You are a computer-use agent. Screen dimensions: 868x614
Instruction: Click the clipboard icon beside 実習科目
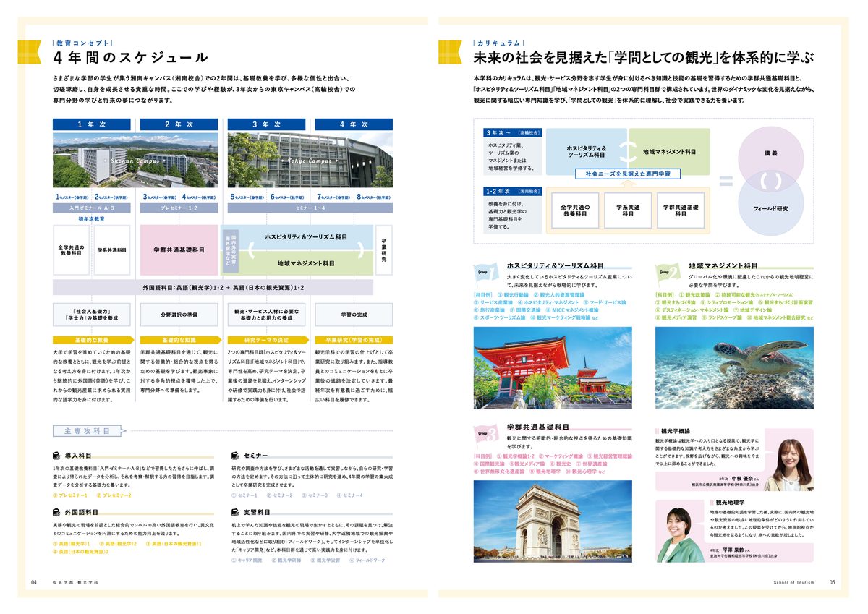(x=236, y=512)
